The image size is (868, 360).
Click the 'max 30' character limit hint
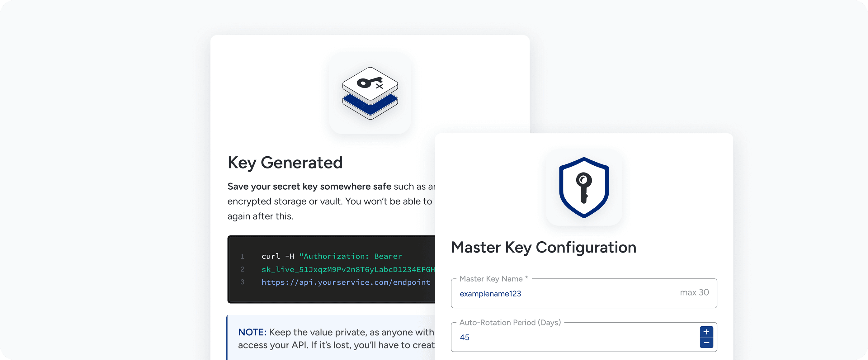pos(694,293)
